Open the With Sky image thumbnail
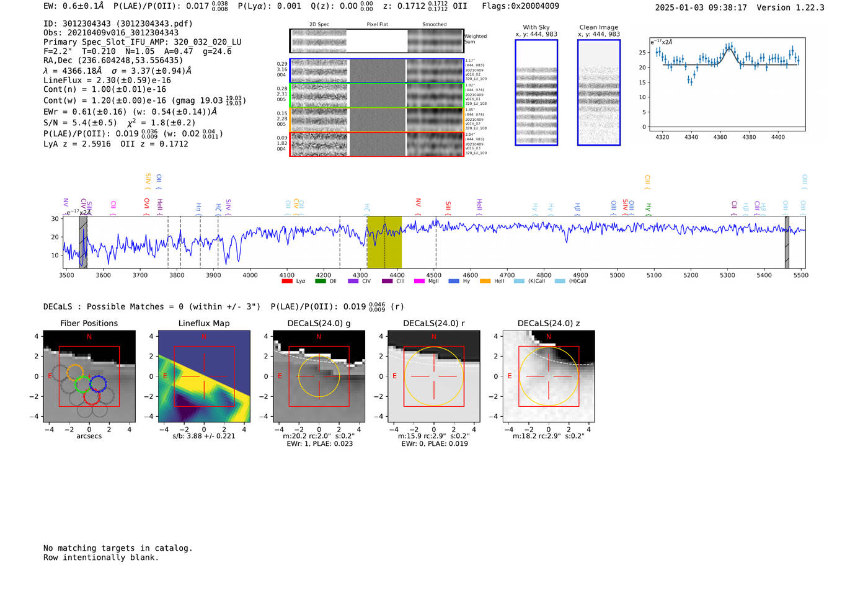This screenshot has width=868, height=591. pos(536,92)
